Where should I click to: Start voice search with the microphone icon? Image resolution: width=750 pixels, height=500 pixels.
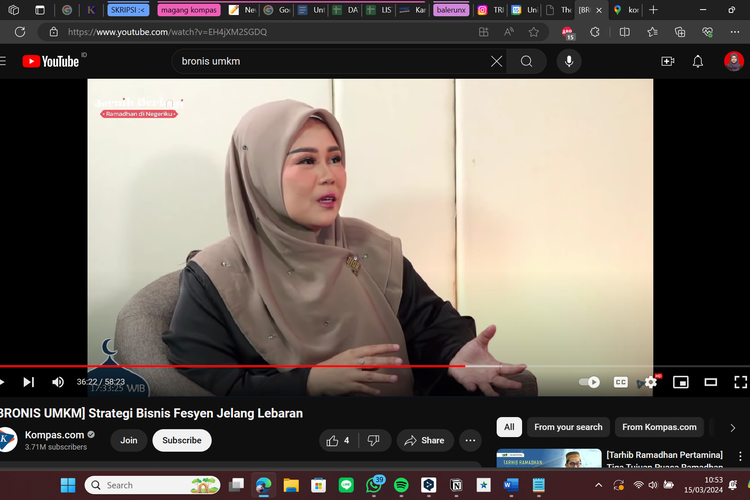point(569,61)
